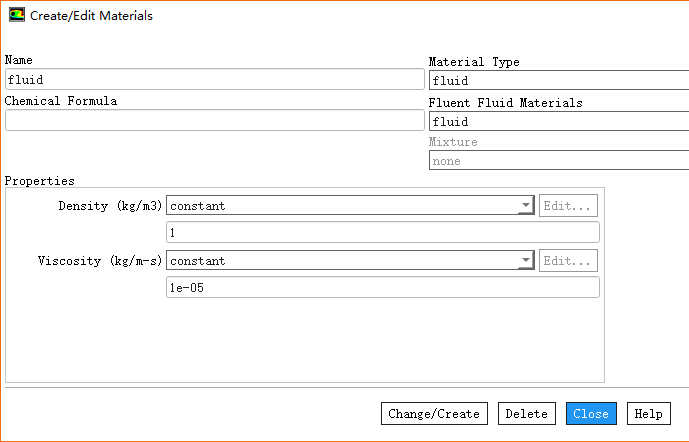This screenshot has height=442, width=689.
Task: Click the Create/Edit Materials title text
Action: (91, 16)
